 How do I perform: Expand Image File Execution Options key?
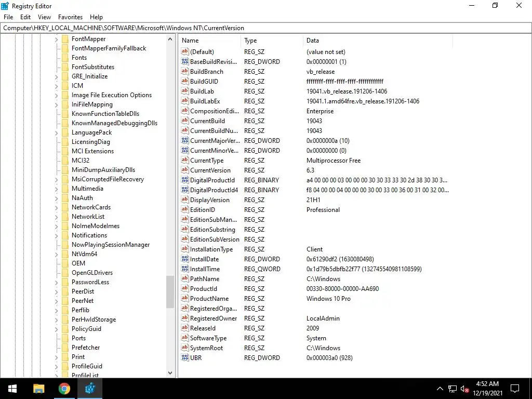point(56,96)
